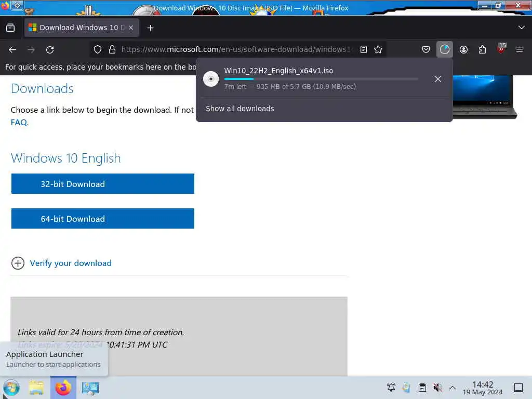The image size is (532, 399).
Task: Expand Verify your download section
Action: [18, 263]
